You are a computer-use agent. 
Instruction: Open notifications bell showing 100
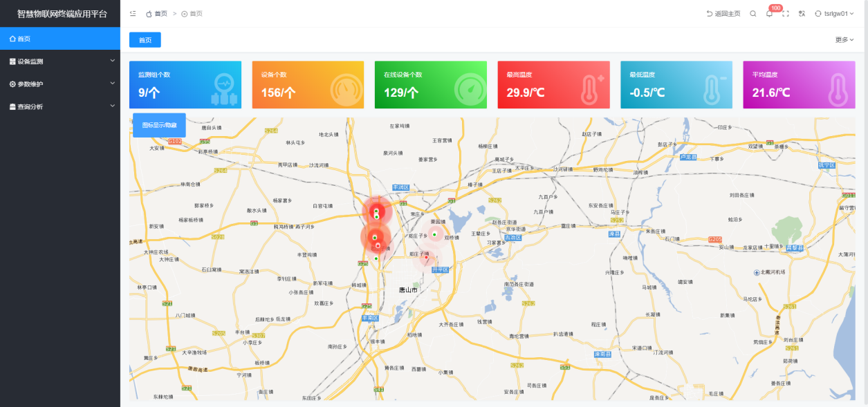point(769,14)
